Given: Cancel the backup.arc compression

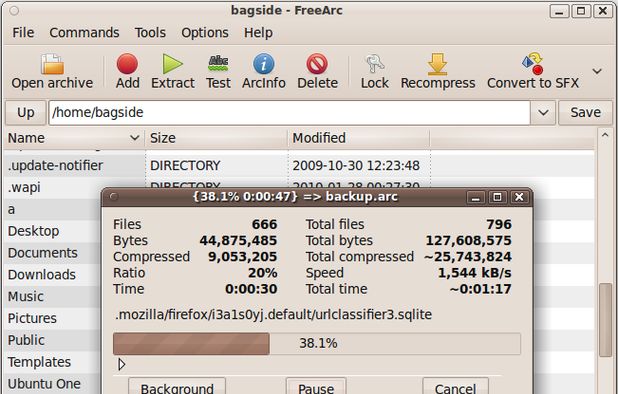Looking at the screenshot, I should click(x=455, y=387).
